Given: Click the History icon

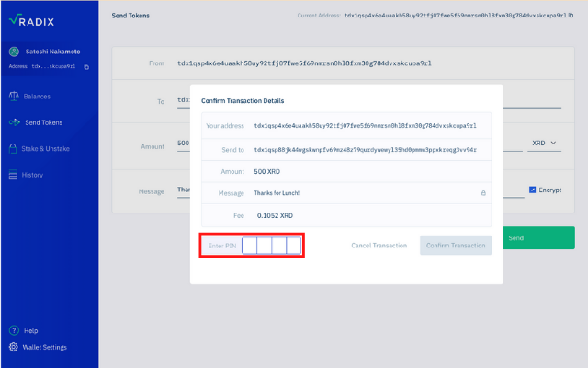Looking at the screenshot, I should click(13, 175).
